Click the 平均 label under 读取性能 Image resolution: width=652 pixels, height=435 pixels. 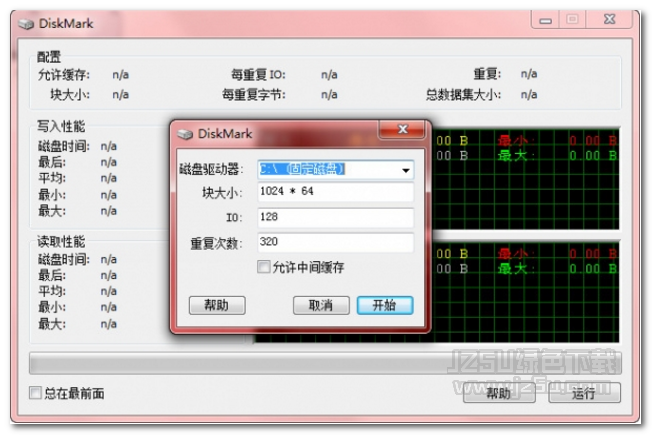coord(52,291)
